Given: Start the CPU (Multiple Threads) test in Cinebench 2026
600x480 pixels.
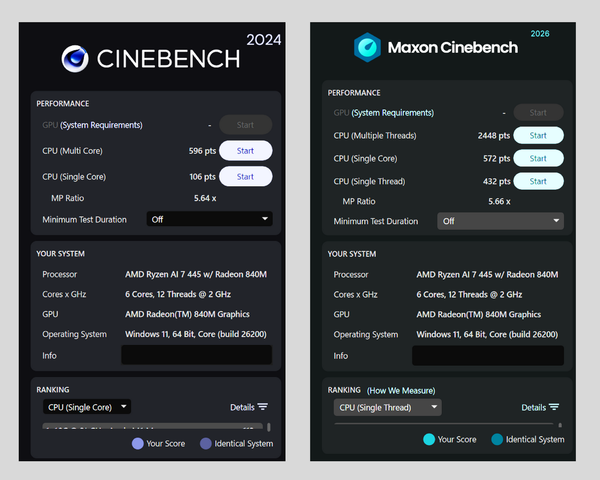Looking at the screenshot, I should coord(538,136).
